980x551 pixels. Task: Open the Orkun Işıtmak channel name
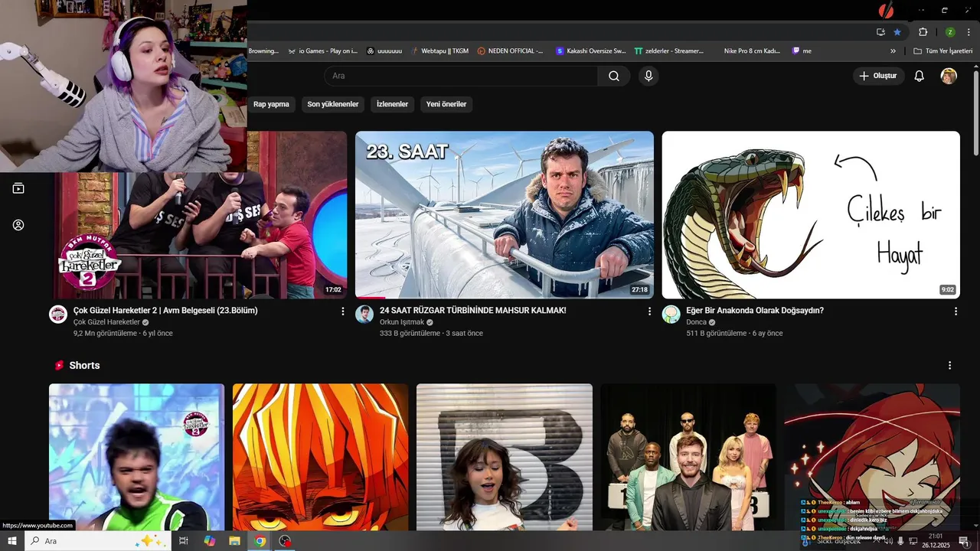click(x=402, y=322)
